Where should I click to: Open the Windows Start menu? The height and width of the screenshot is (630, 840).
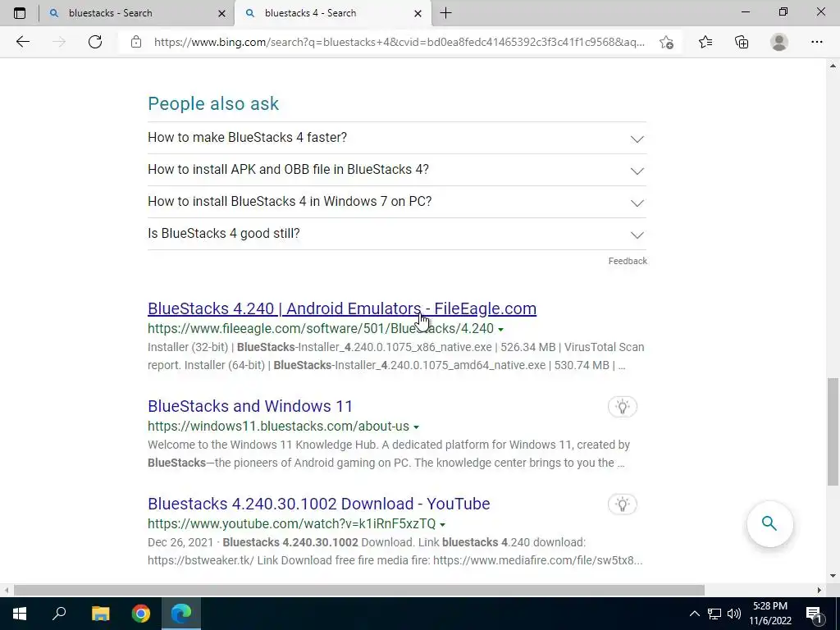[20, 614]
